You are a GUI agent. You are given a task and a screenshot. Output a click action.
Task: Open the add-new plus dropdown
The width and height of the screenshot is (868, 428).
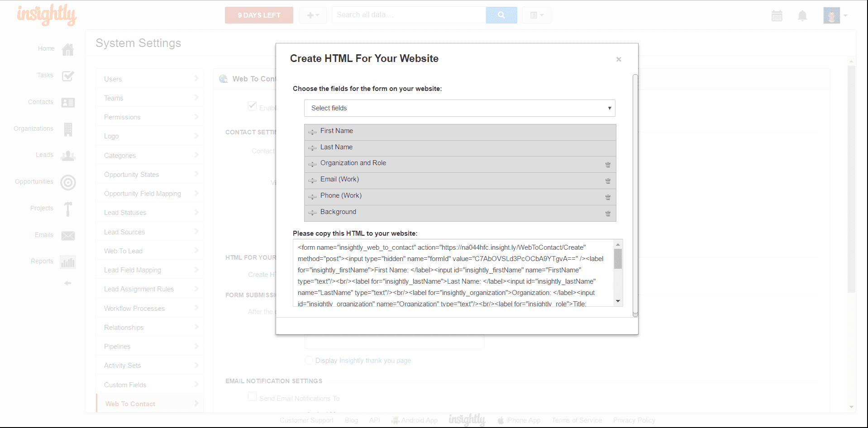click(313, 15)
